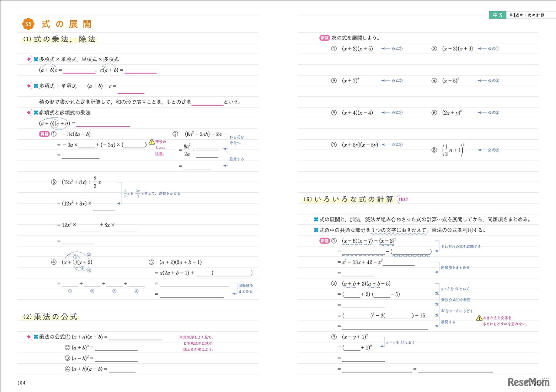Click the problem (x+7)²

tap(350, 80)
